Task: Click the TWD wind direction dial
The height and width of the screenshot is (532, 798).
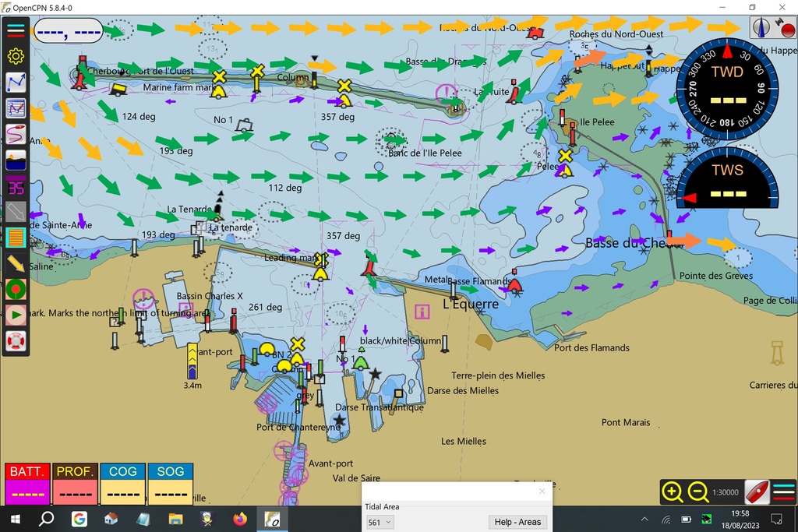Action: coord(727,89)
